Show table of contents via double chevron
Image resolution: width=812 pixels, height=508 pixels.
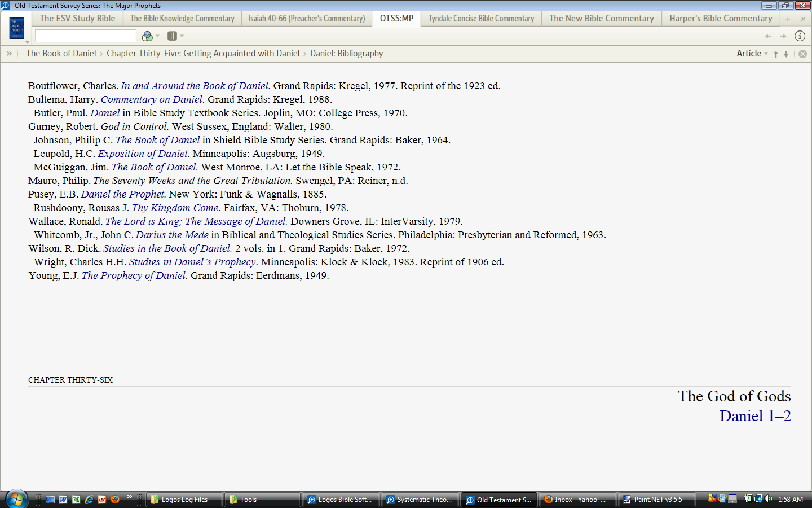9,54
